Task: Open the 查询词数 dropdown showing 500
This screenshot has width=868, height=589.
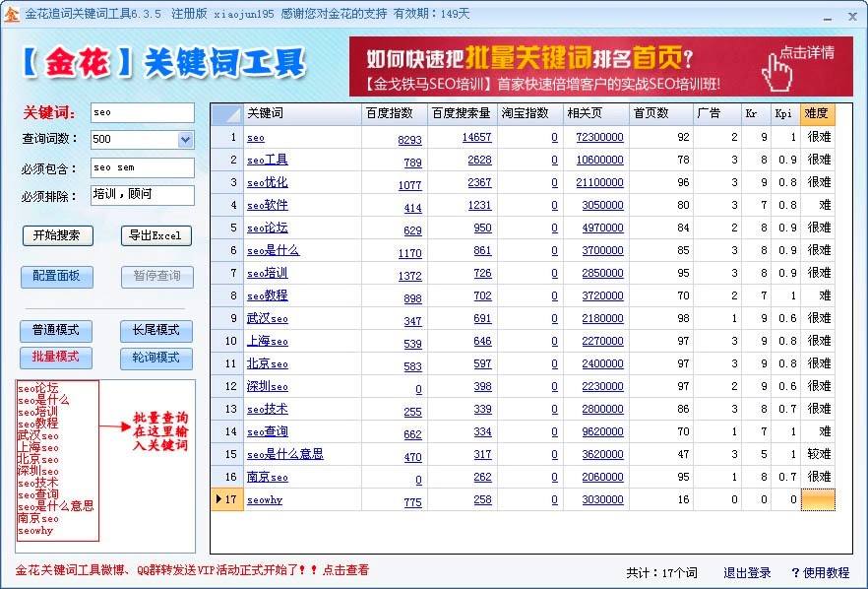Action: (185, 140)
